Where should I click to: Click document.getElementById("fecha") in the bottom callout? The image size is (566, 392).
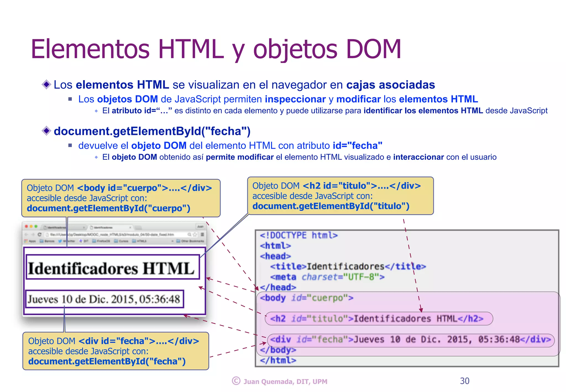(107, 361)
